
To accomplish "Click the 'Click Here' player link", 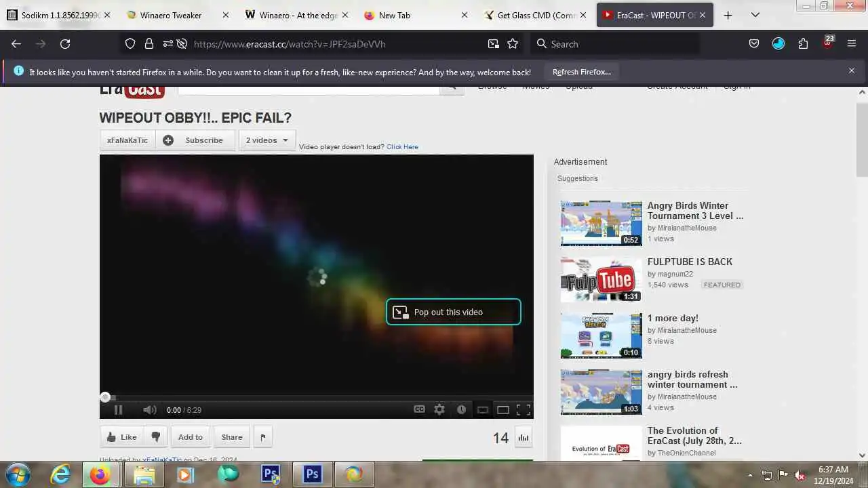I will [x=402, y=147].
